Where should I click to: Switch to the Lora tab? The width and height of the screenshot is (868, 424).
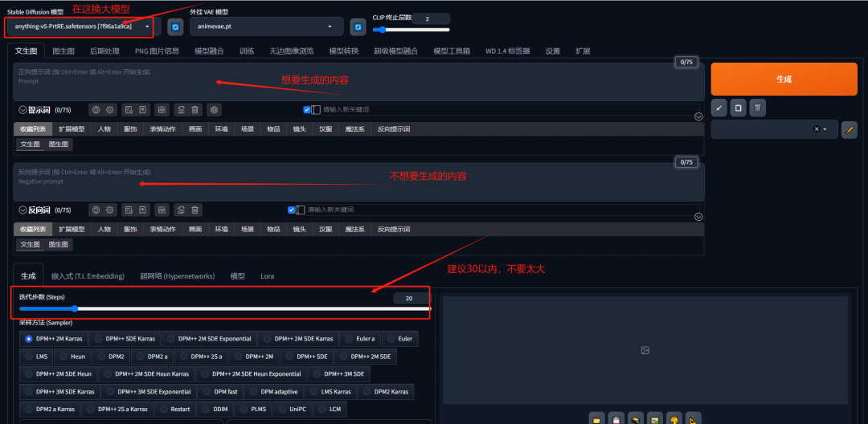268,276
